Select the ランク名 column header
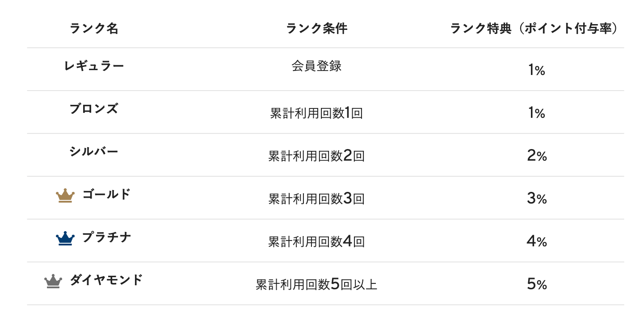Screen dimensions: 644x328 pos(94,29)
